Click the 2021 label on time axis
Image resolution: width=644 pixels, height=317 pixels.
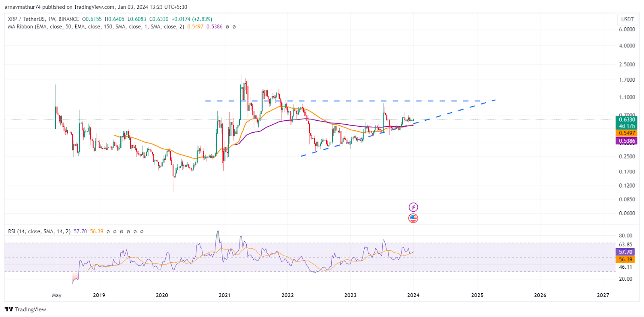coord(225,295)
